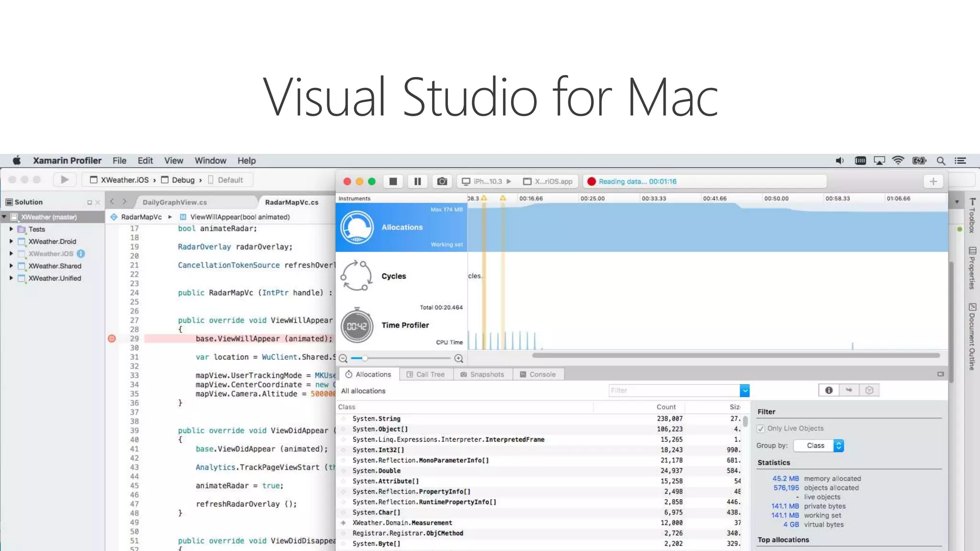Open the Toolbox side panel
Viewport: 980px width, 551px height.
(972, 215)
